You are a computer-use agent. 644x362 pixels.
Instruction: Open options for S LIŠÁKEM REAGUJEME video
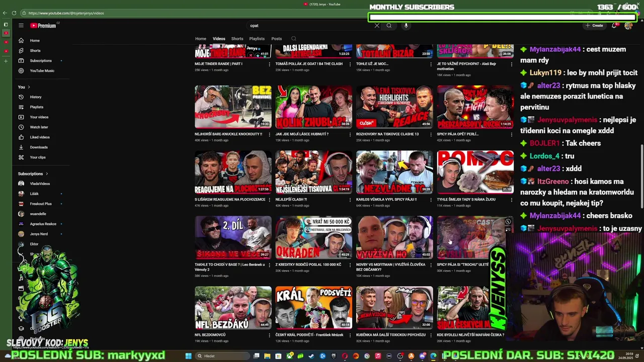click(269, 200)
